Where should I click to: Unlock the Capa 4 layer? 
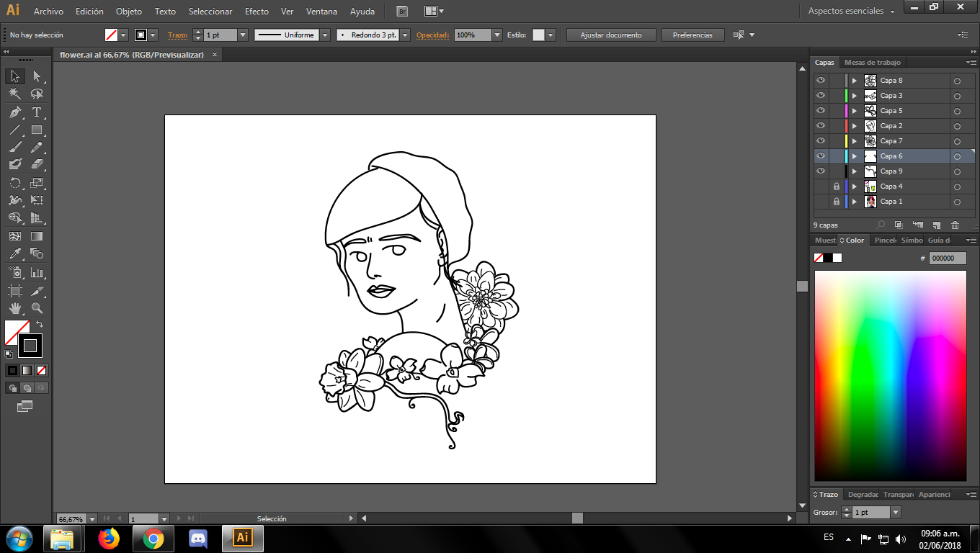tap(836, 186)
